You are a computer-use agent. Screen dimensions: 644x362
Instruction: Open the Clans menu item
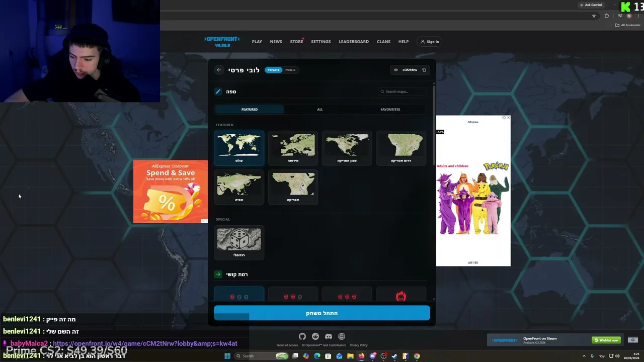(383, 42)
